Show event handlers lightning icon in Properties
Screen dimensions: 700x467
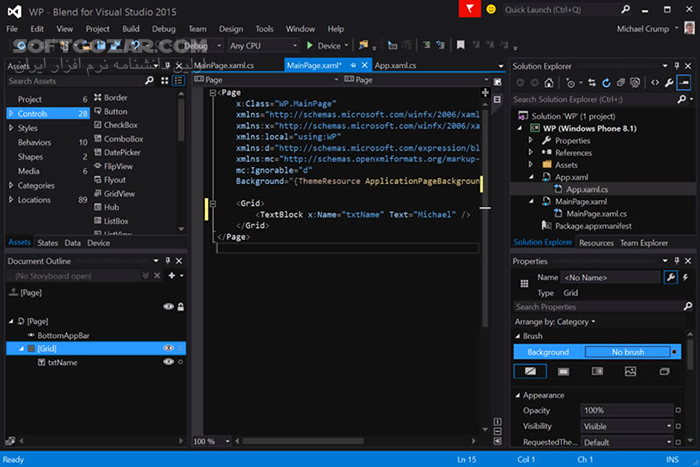coord(686,277)
